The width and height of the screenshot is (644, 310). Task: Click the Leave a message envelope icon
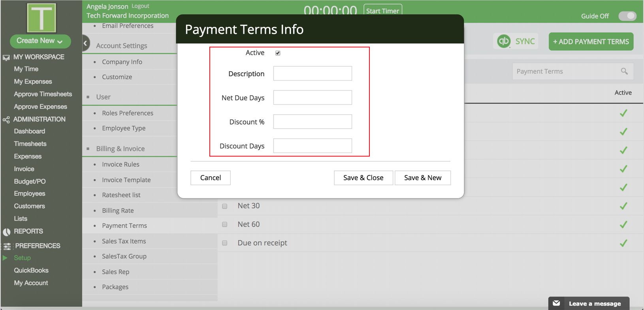(x=556, y=303)
